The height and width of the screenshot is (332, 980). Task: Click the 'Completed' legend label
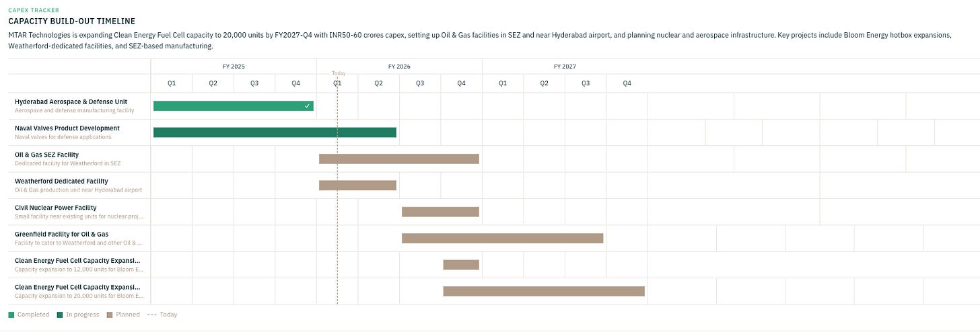coord(34,315)
